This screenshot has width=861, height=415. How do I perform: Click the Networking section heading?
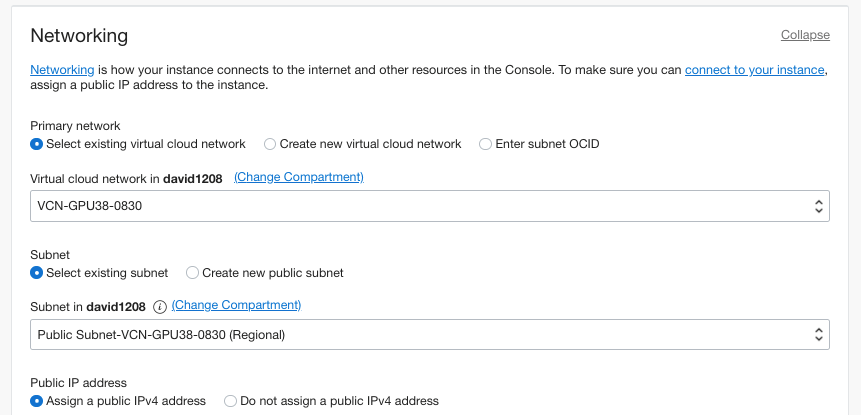[79, 36]
